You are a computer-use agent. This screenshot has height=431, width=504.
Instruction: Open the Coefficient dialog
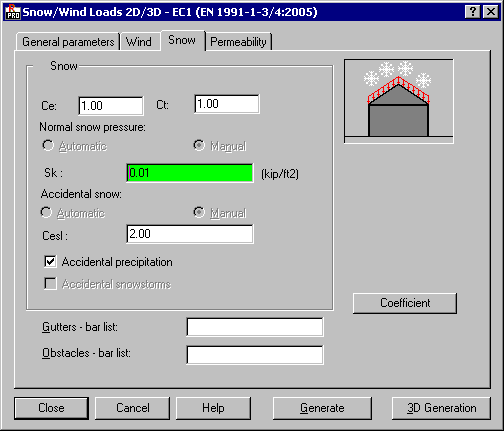pyautogui.click(x=405, y=303)
